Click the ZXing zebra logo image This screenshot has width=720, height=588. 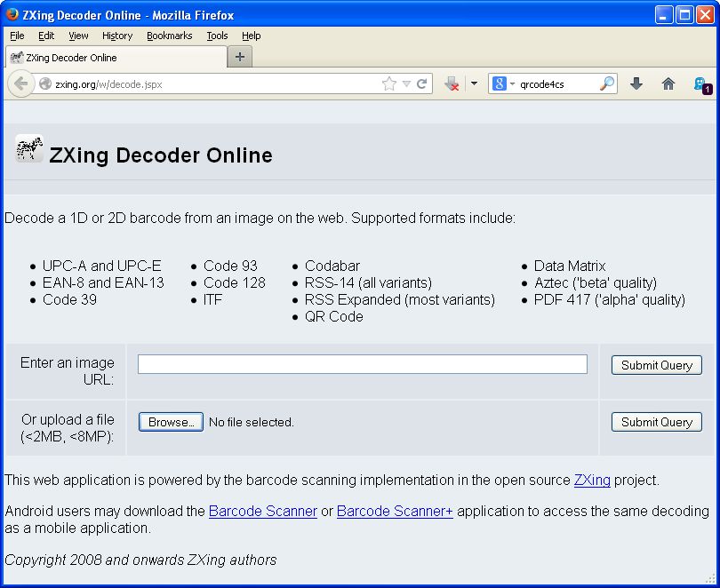(29, 148)
